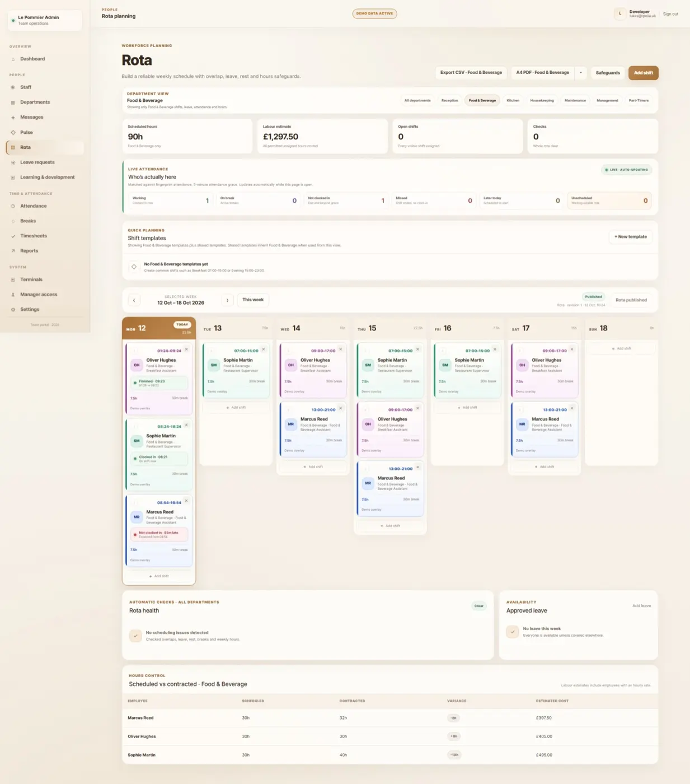Click the Rota health Clear badge
Screen dimensions: 690x784
[479, 606]
